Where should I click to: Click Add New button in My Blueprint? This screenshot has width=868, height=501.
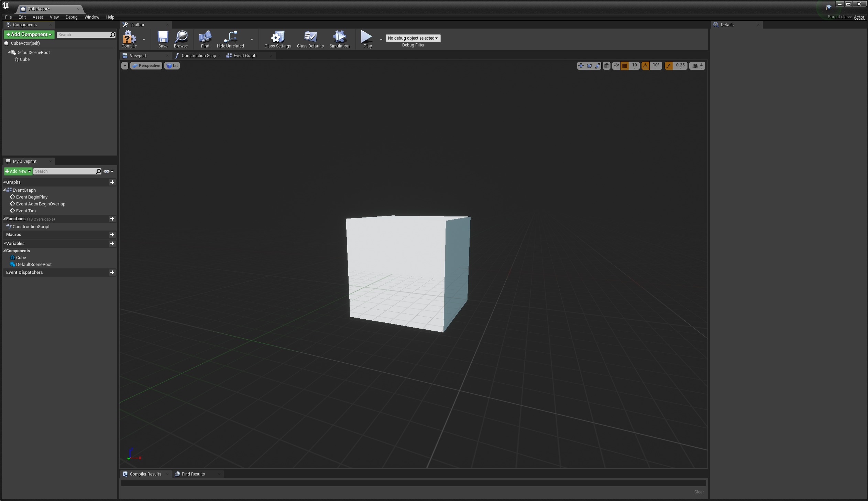18,171
